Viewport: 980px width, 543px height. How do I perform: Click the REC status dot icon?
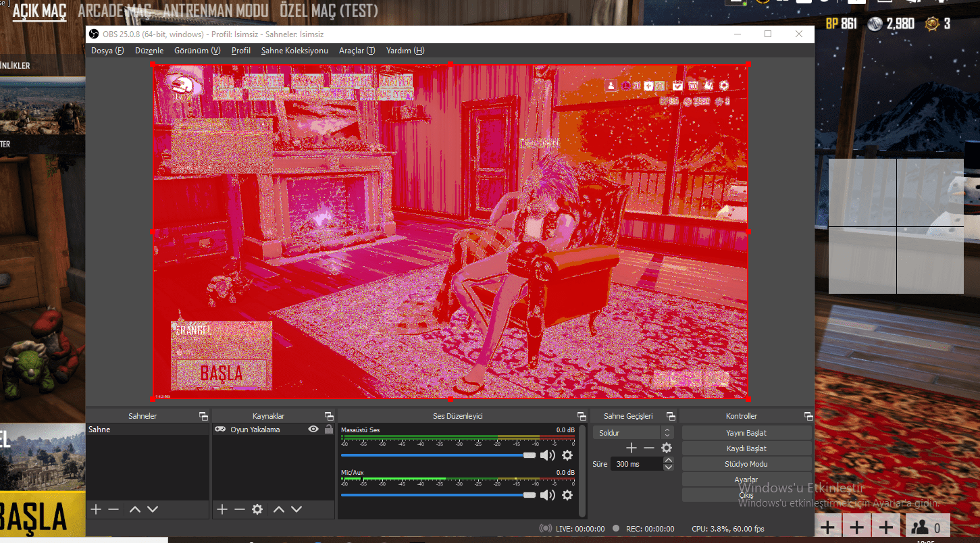point(615,529)
